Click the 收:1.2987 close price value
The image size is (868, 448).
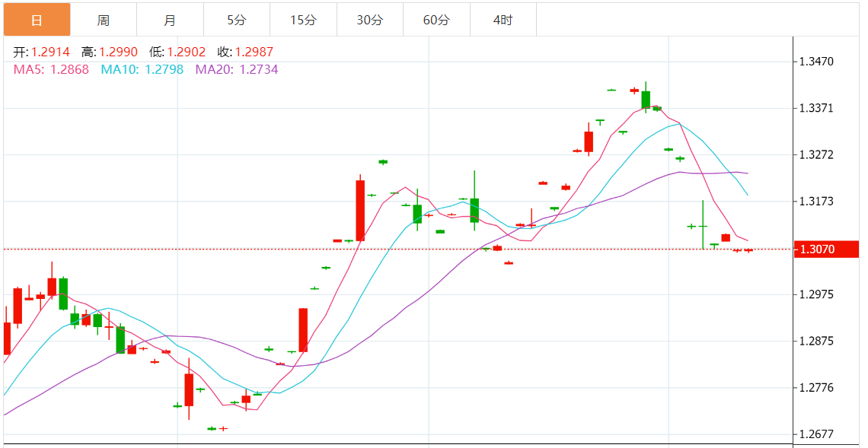(x=245, y=52)
